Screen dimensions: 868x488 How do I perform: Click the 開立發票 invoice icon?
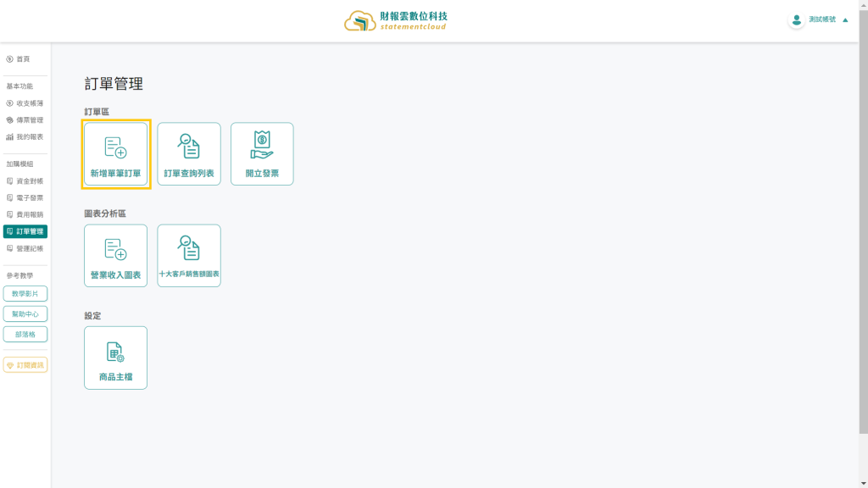262,145
